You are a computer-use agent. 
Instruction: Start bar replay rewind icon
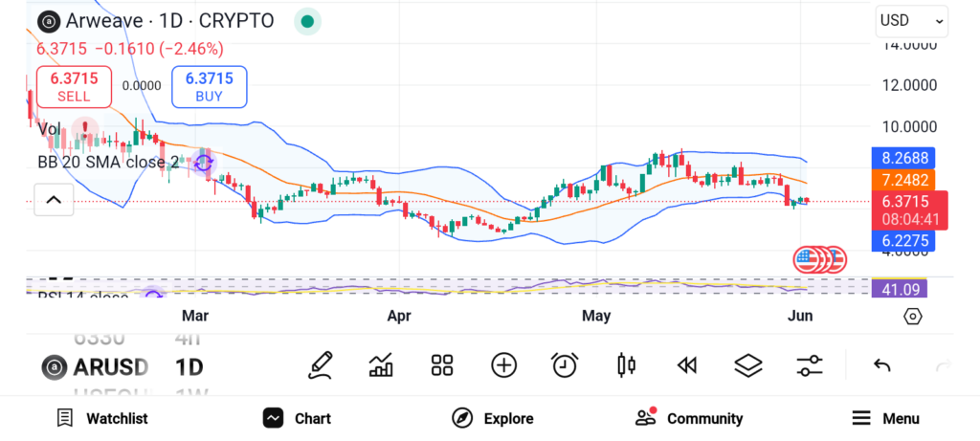(687, 365)
